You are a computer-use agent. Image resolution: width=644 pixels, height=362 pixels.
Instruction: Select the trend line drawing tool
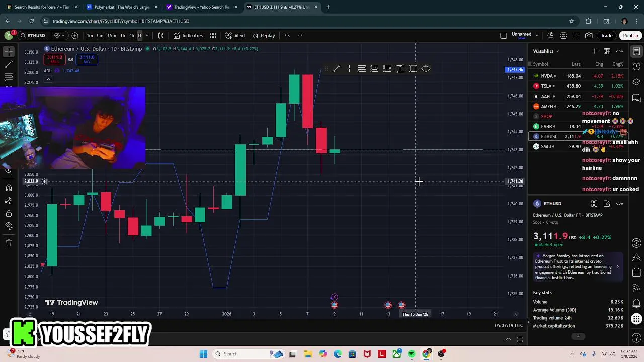coord(9,64)
